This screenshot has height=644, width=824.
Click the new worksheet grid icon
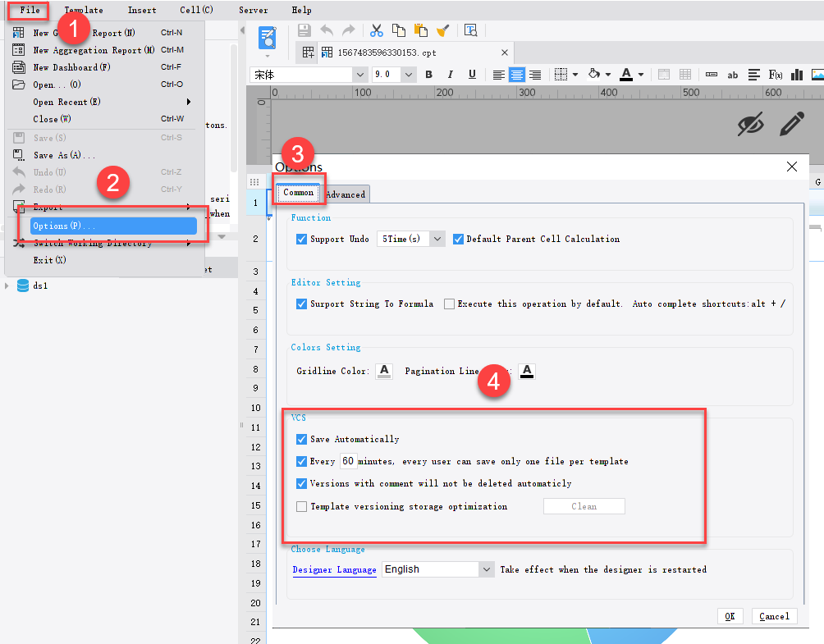coord(309,53)
